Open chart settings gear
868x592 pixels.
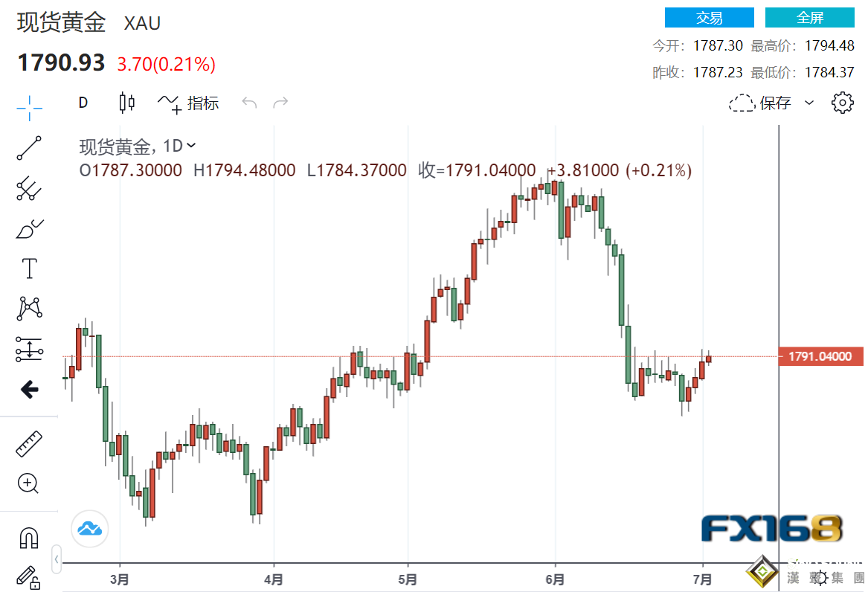pyautogui.click(x=842, y=103)
